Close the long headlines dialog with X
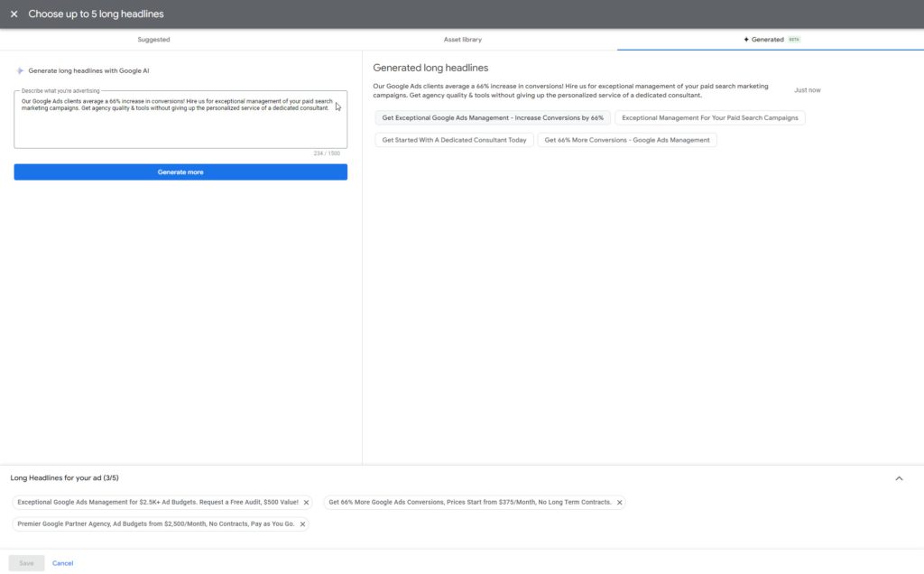Screen dimensions: 924x574 [14, 14]
